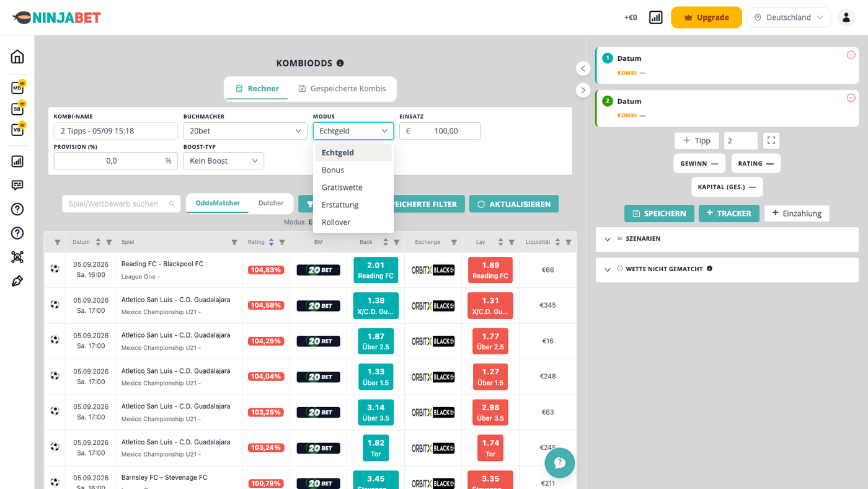Viewport: 868px width, 489px height.
Task: Open the MB premium sidebar icon
Action: [18, 87]
